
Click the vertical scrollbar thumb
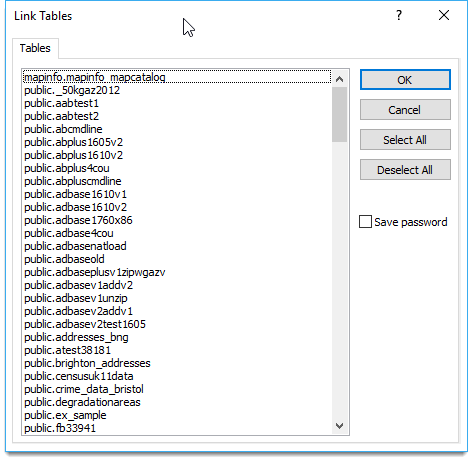[x=339, y=115]
